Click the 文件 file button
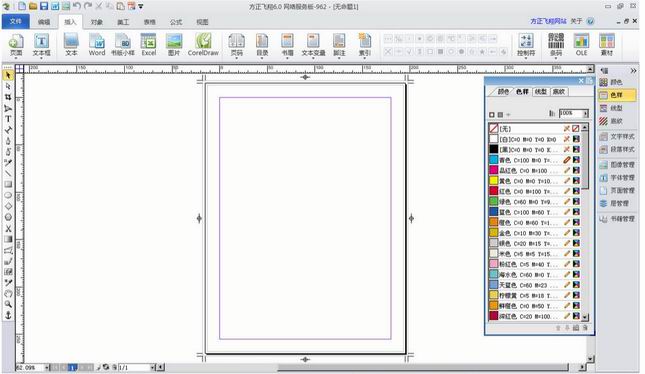The image size is (645, 374). point(16,21)
